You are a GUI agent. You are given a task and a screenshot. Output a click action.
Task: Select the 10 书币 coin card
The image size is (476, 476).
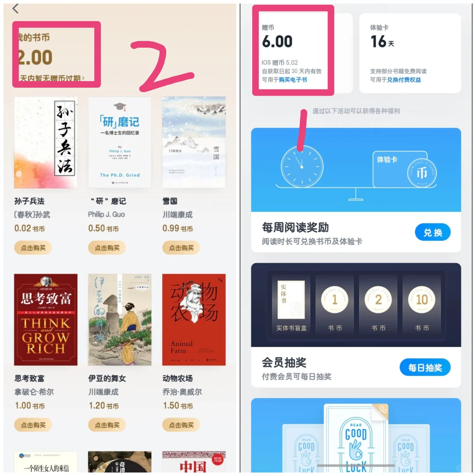pyautogui.click(x=422, y=305)
